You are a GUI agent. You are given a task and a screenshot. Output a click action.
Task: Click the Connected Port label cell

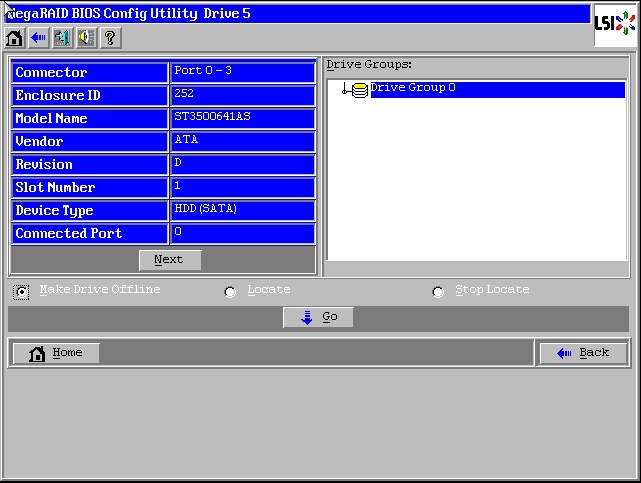click(x=90, y=233)
